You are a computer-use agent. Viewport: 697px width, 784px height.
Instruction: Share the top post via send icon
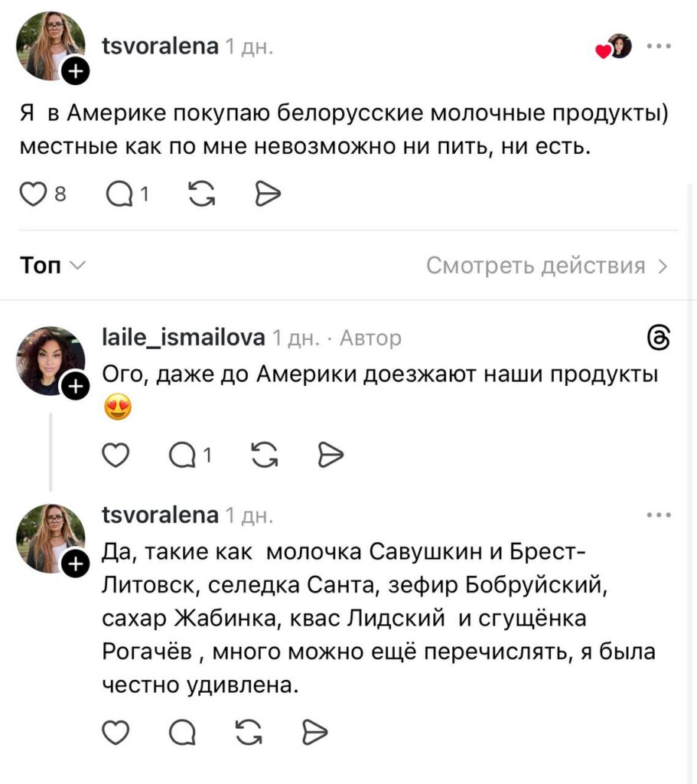(267, 196)
